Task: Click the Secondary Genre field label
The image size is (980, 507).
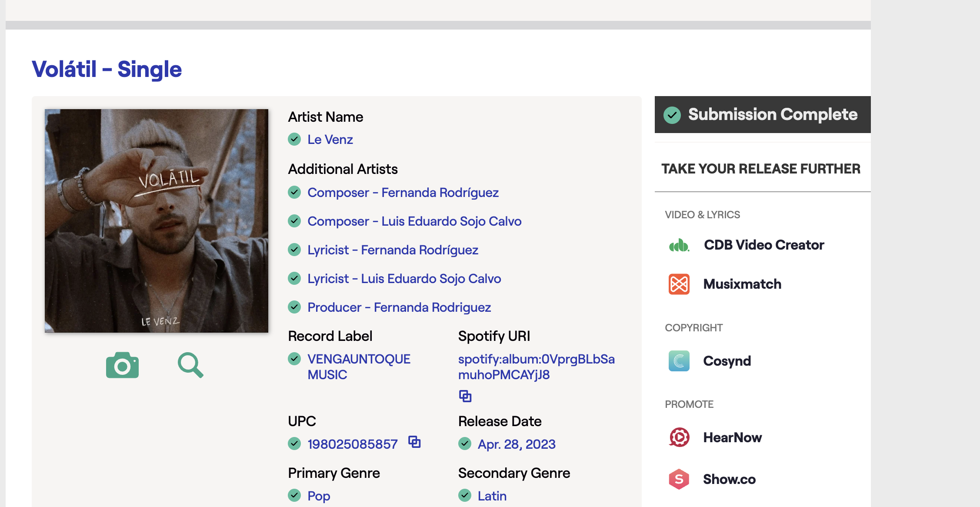Action: coord(514,473)
